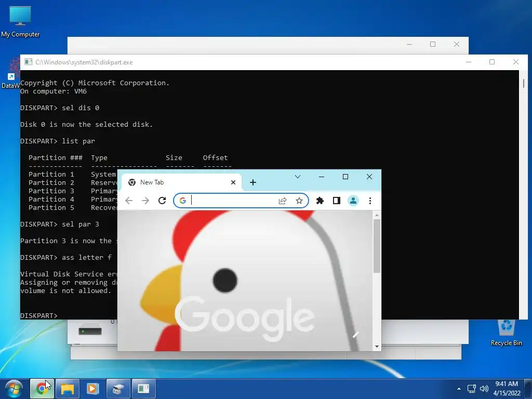Click the network tray icon
Screen dimensions: 532x399
471,389
